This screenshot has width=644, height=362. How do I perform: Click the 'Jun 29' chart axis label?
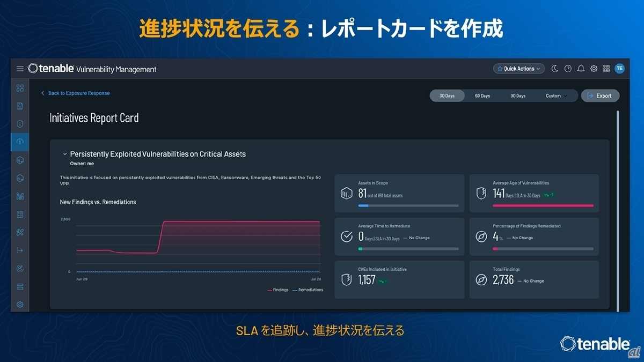pyautogui.click(x=82, y=280)
